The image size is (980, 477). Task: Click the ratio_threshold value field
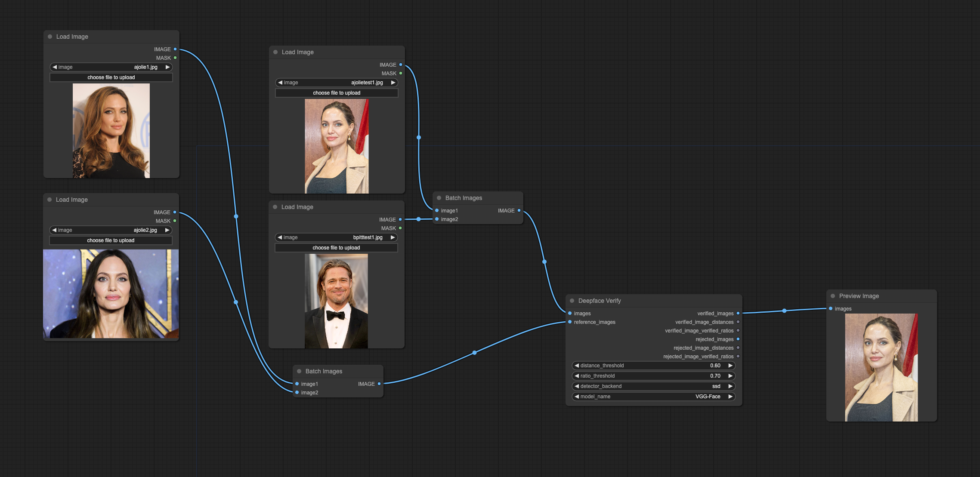[x=653, y=376]
